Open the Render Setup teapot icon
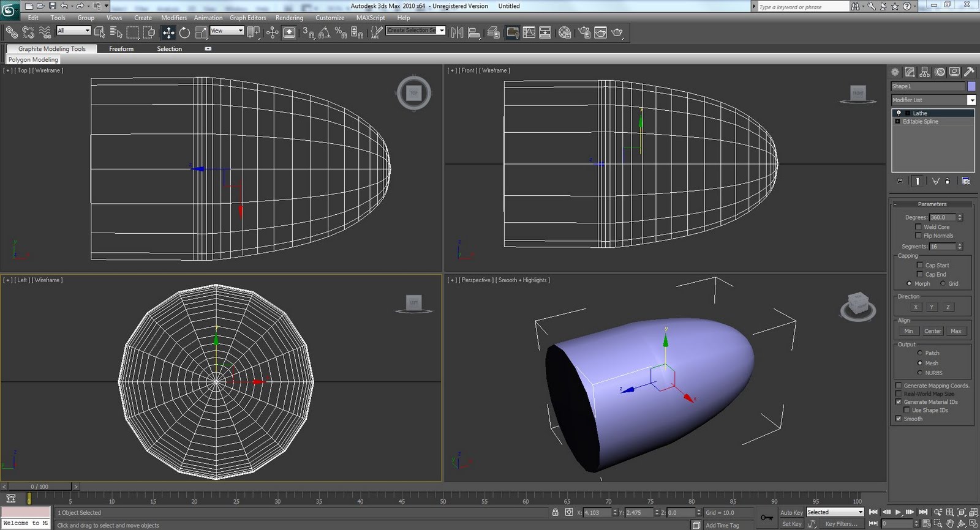Image resolution: width=980 pixels, height=530 pixels. coord(584,32)
